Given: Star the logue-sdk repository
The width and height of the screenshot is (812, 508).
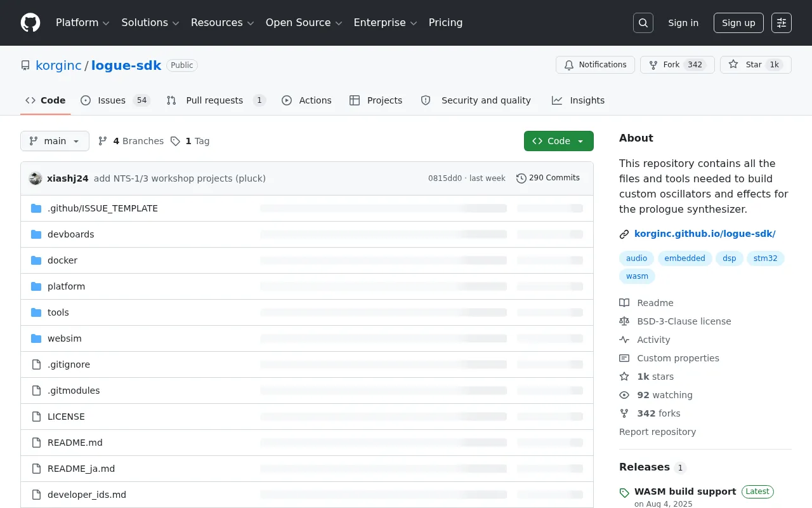Looking at the screenshot, I should (x=756, y=65).
